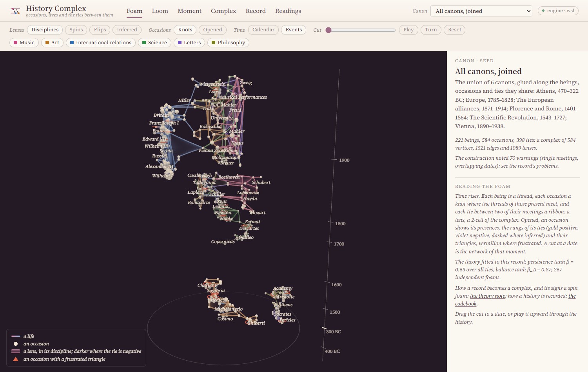The image size is (588, 372).
Task: Click the Turn button
Action: tap(431, 30)
